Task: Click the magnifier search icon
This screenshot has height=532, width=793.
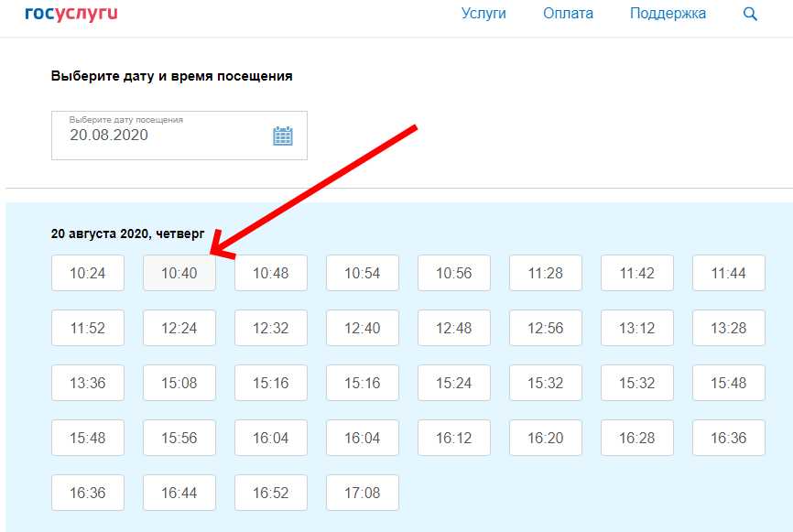Action: (750, 14)
